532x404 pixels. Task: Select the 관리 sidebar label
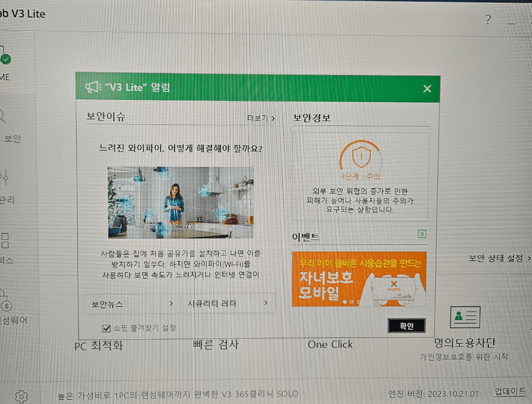pyautogui.click(x=7, y=200)
